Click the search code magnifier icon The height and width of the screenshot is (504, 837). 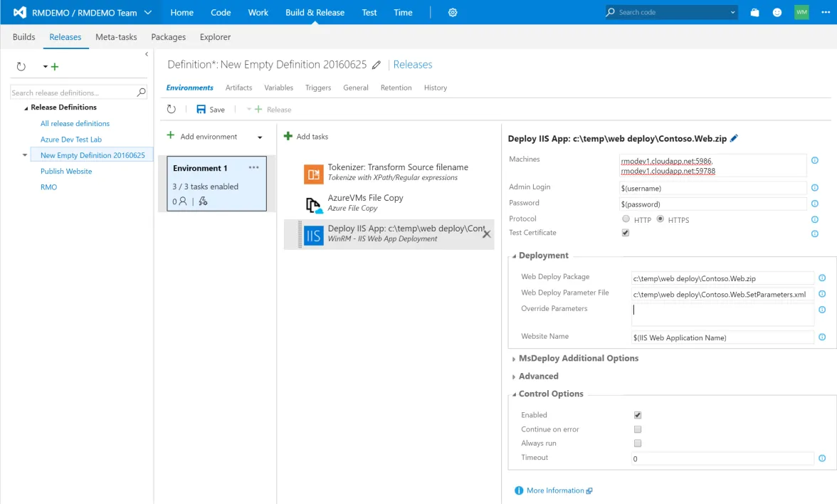610,11
